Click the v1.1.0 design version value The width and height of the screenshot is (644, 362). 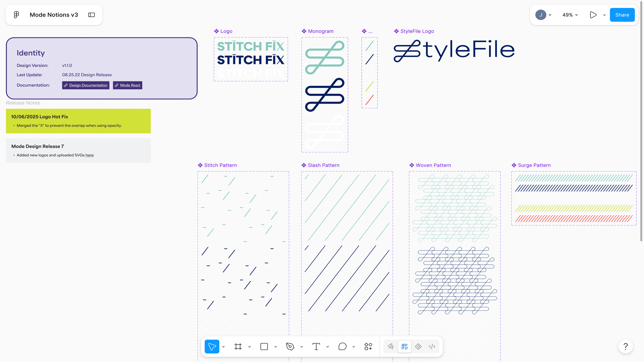67,65
